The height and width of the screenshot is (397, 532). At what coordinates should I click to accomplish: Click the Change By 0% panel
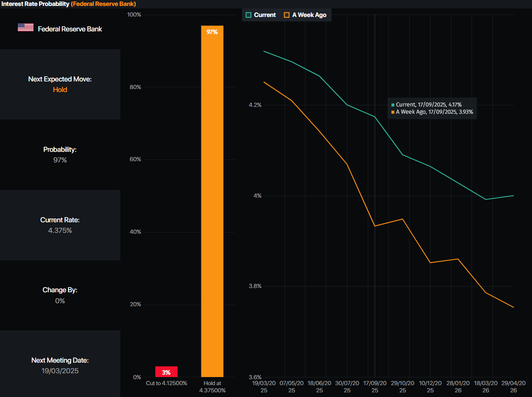tap(60, 295)
